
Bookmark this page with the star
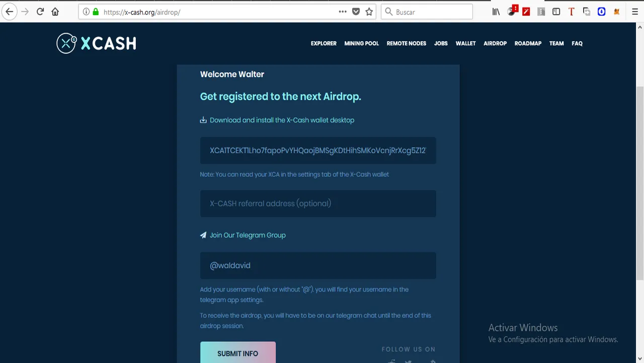pyautogui.click(x=369, y=12)
